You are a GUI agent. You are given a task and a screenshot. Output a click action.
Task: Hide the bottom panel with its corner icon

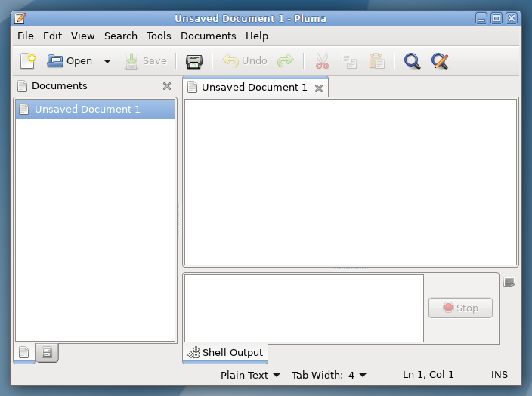(509, 282)
